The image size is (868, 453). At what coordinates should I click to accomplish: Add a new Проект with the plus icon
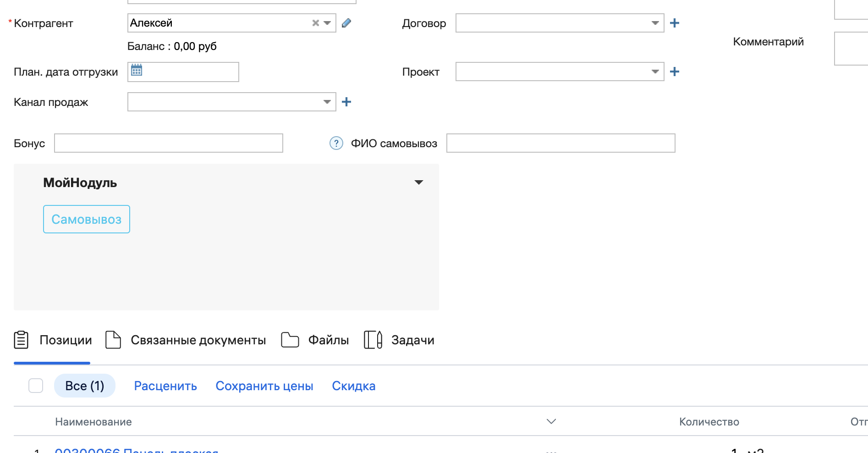[x=674, y=72]
